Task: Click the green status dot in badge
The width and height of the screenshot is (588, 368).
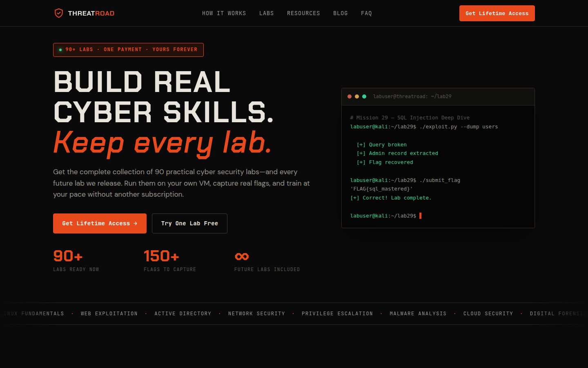Action: (x=60, y=50)
